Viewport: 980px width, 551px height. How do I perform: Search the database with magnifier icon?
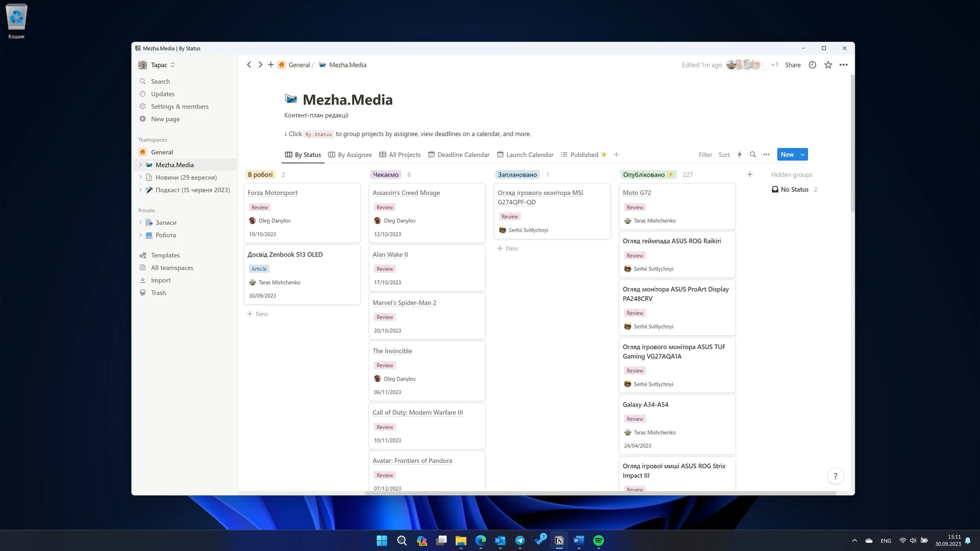point(752,155)
